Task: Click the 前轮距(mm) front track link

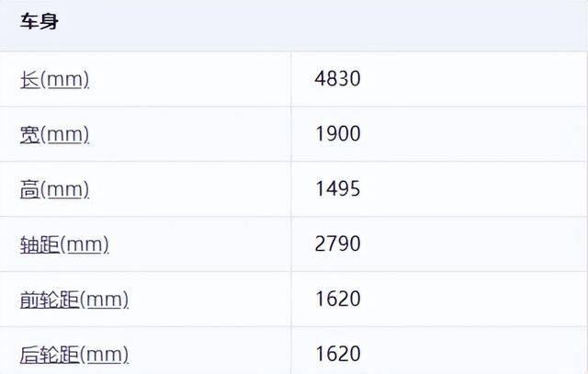Action: tap(73, 300)
